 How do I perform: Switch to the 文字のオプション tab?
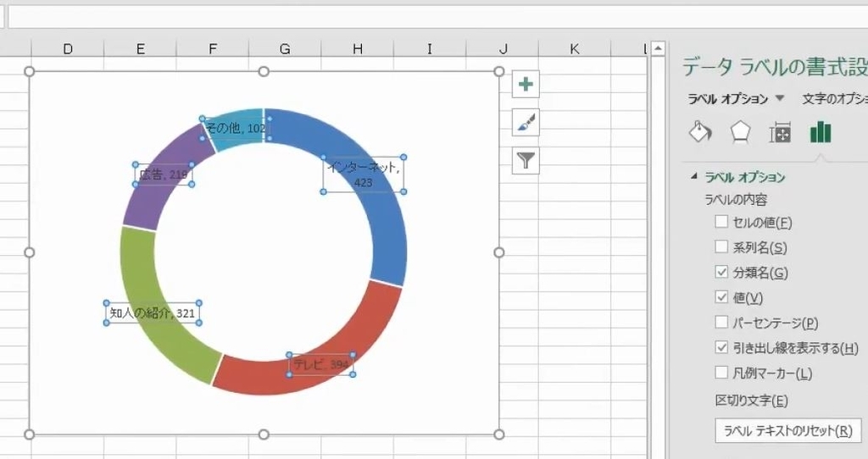[x=835, y=98]
